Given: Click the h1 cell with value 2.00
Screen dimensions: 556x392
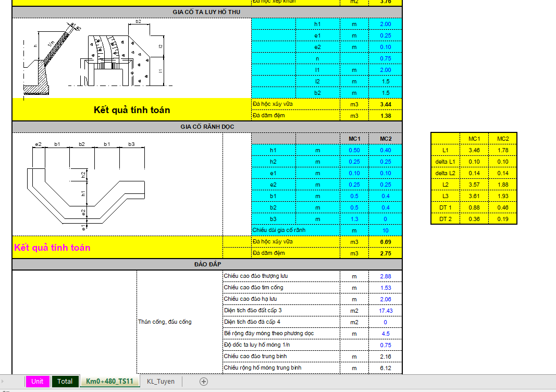Looking at the screenshot, I should coord(385,24).
